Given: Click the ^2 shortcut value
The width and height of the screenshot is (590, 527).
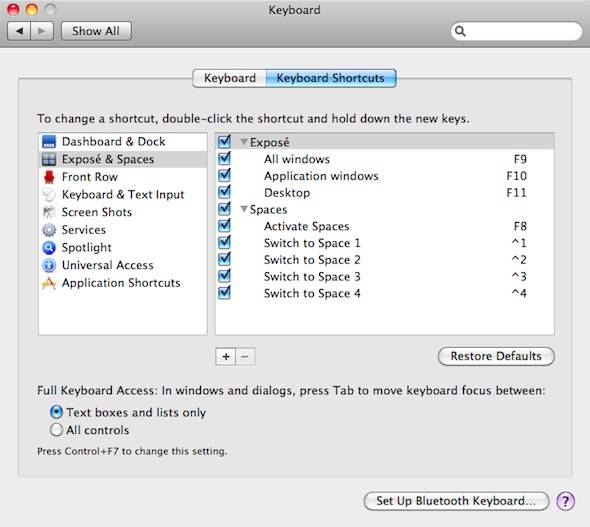Looking at the screenshot, I should (x=519, y=260).
